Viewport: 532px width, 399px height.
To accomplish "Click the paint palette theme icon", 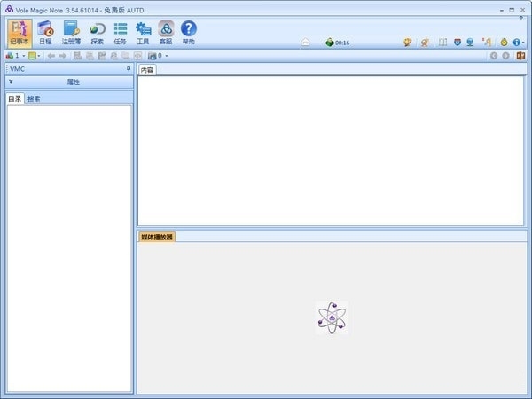I will pyautogui.click(x=408, y=43).
